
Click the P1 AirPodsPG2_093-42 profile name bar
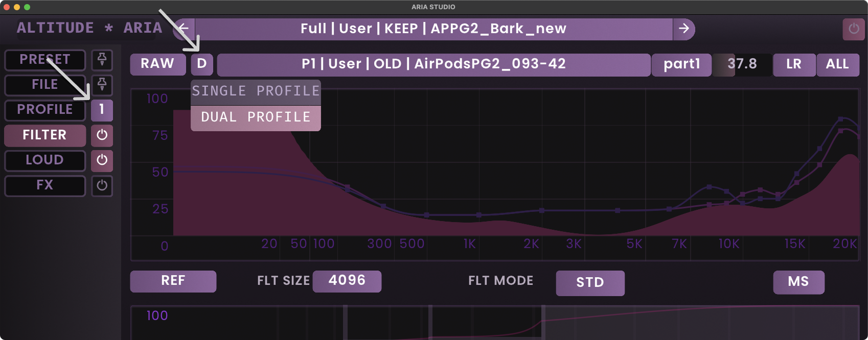pos(433,64)
